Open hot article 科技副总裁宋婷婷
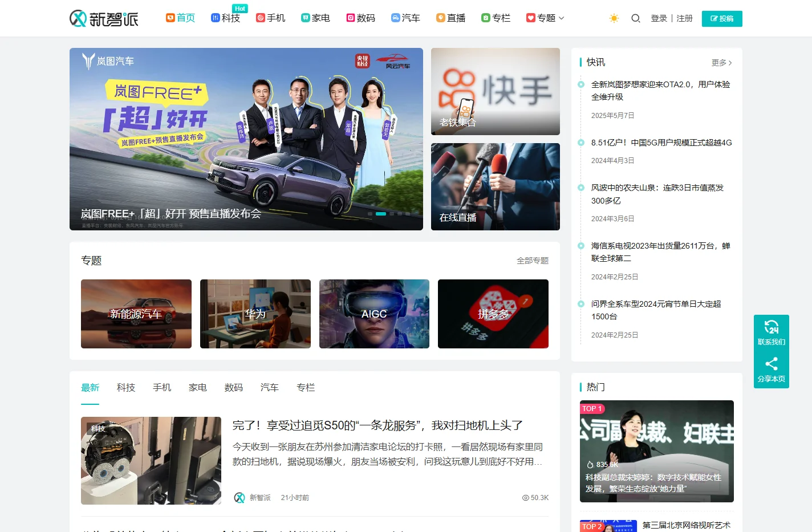812x532 pixels. click(653, 483)
